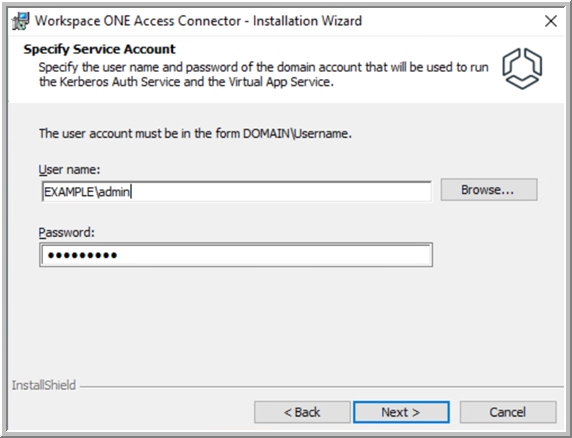Screen dimensions: 572x438
Task: Click the "Specify the user name and password" line
Action: (x=263, y=67)
